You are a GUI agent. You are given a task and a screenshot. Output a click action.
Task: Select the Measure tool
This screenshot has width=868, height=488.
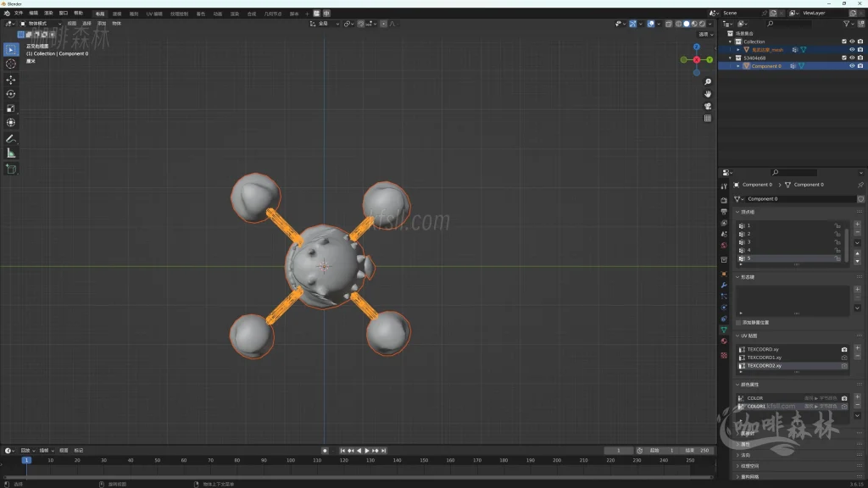(11, 153)
